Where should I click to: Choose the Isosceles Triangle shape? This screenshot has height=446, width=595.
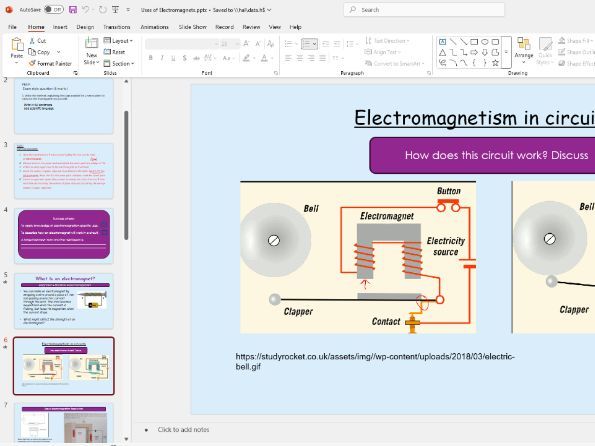442,52
